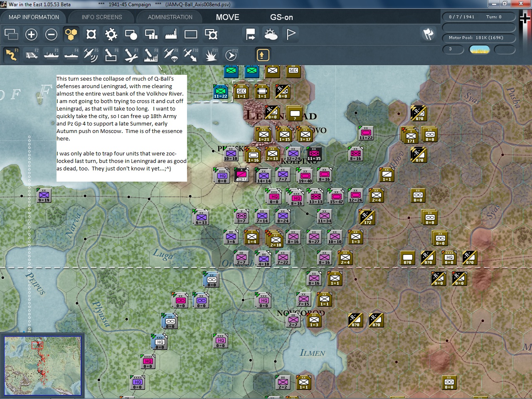Select the F10 air transfer icon
The width and height of the screenshot is (532, 399).
coord(191,55)
